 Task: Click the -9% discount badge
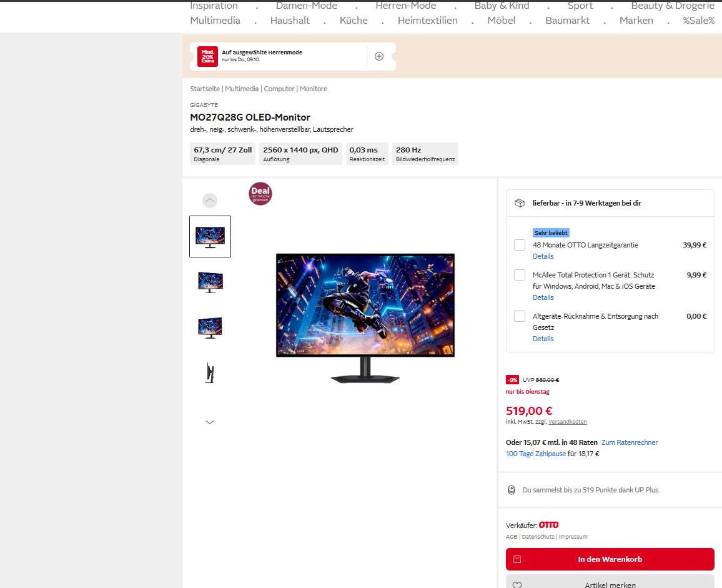tap(513, 380)
